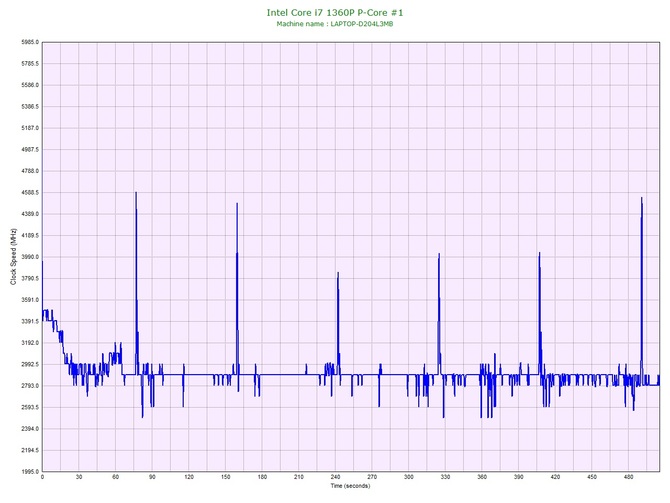This screenshot has height=503, width=670.
Task: Click the 3990.0 y-axis tick label
Action: click(30, 257)
